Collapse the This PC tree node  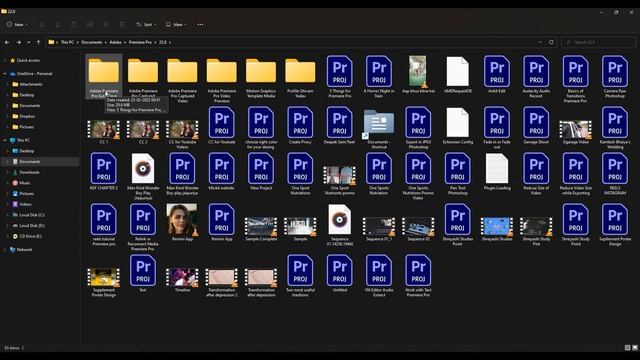click(x=5, y=140)
